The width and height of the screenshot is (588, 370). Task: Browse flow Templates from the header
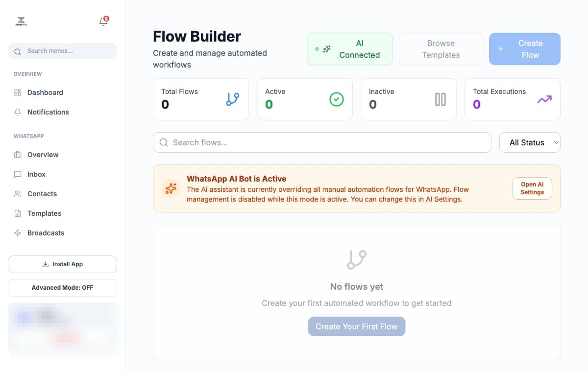click(x=441, y=49)
